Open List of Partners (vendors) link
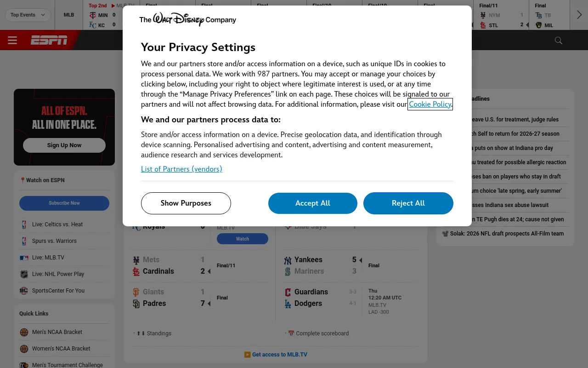Image resolution: width=588 pixels, height=368 pixels. coord(181,169)
